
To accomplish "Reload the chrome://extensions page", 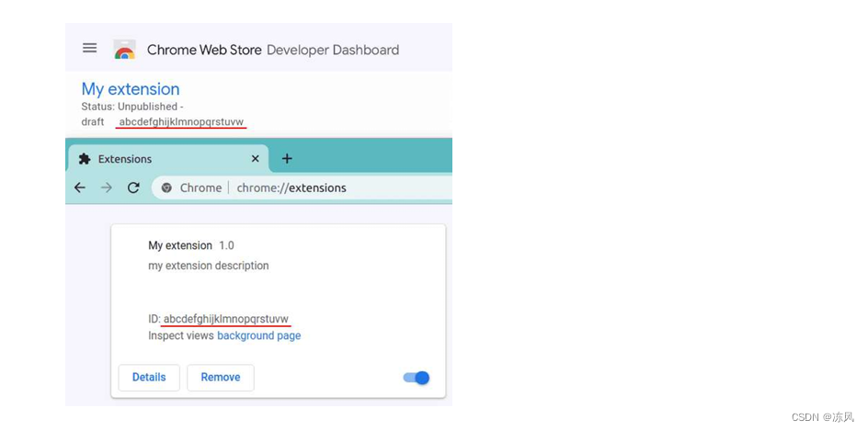I will point(133,187).
